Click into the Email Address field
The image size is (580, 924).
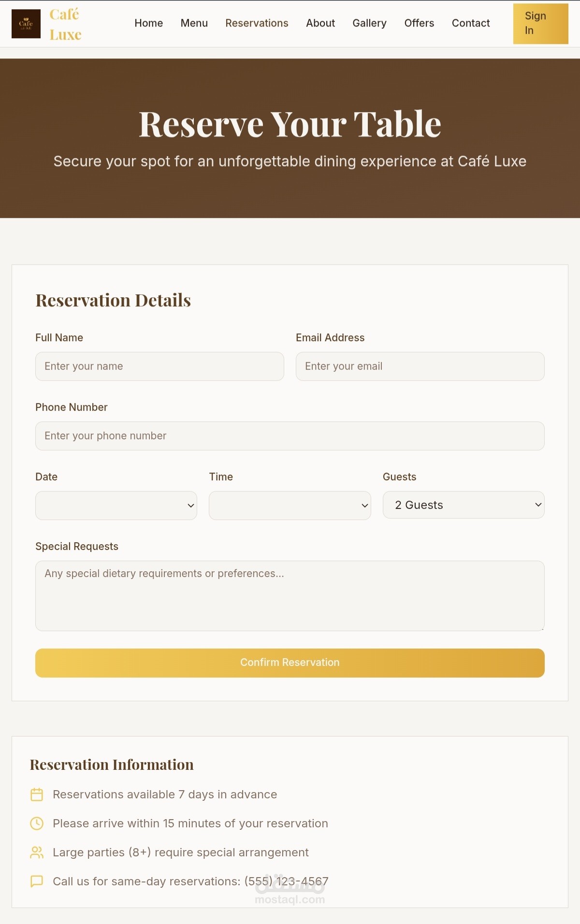coord(420,366)
